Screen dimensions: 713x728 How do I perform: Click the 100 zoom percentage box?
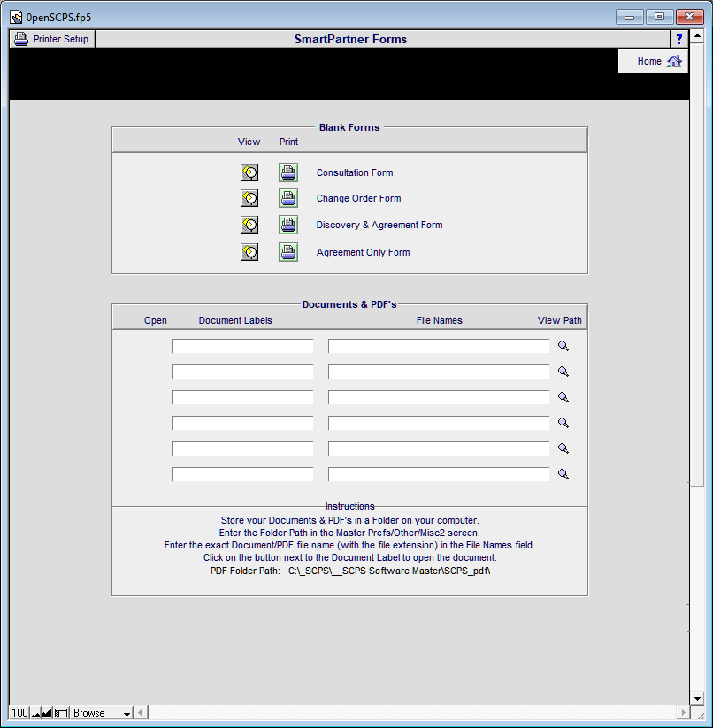(19, 713)
